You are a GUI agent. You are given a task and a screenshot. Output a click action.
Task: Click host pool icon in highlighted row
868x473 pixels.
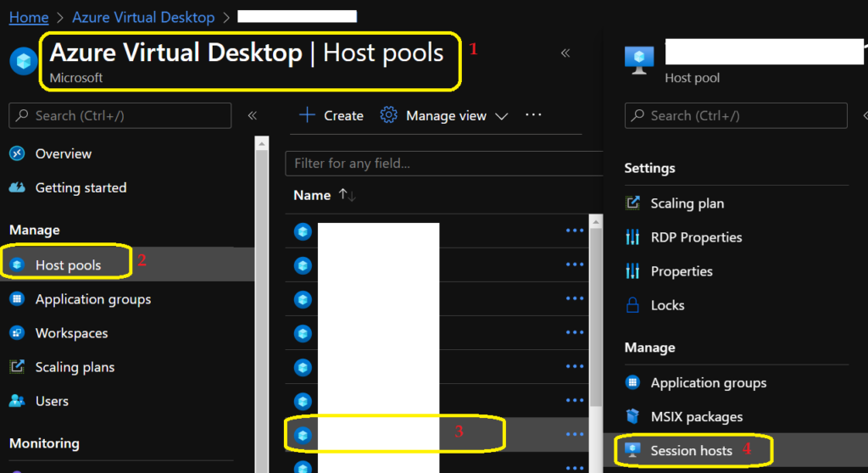303,436
